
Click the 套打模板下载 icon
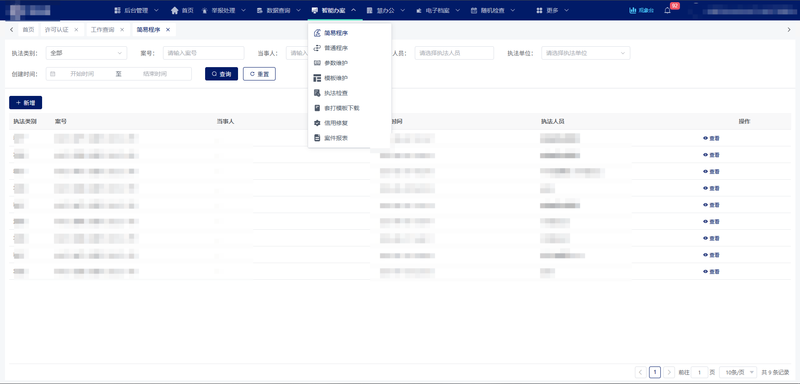pyautogui.click(x=317, y=108)
